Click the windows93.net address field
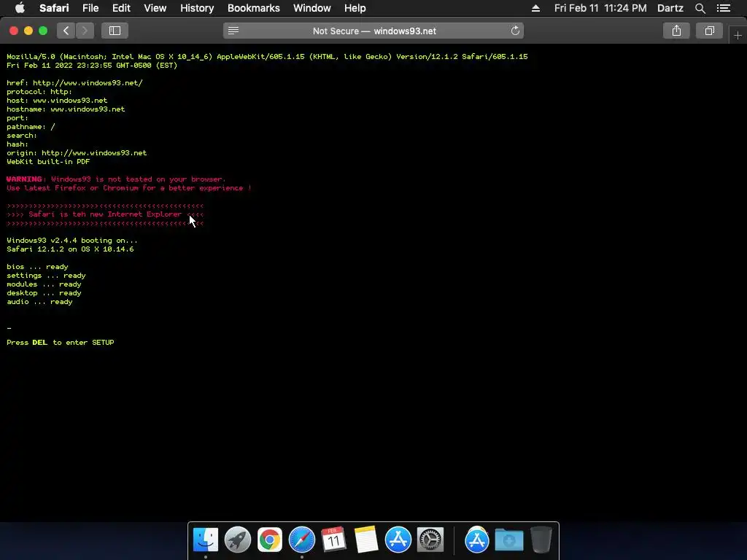Screen dimensions: 747x560 point(374,31)
